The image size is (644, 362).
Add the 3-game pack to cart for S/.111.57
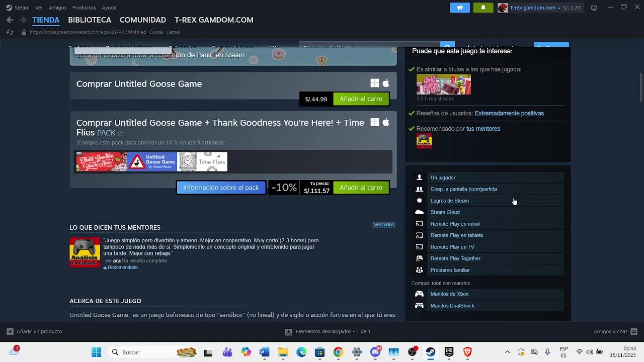pos(361,188)
